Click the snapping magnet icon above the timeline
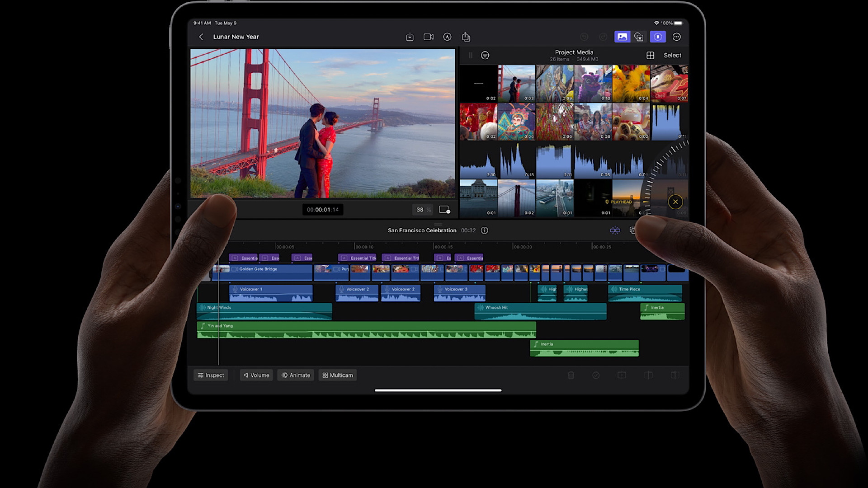Image resolution: width=868 pixels, height=488 pixels. pyautogui.click(x=615, y=230)
